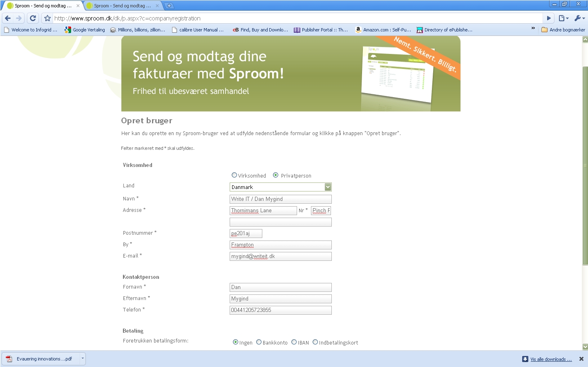Select the Privatperson radio button

coord(276,175)
